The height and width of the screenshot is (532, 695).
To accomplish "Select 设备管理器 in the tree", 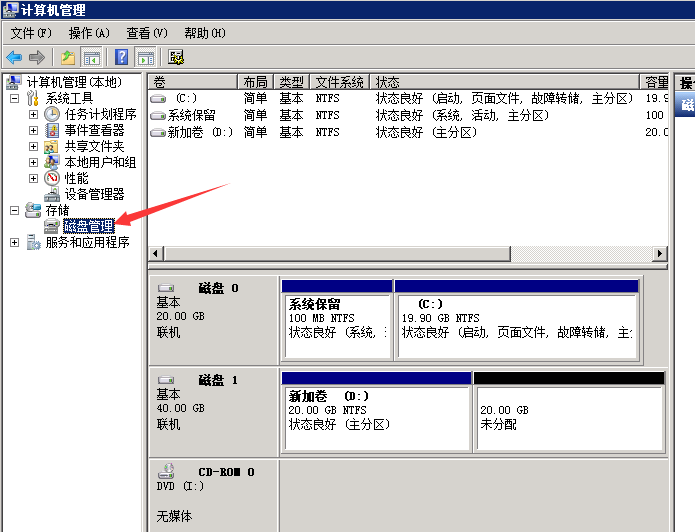I will tap(94, 194).
